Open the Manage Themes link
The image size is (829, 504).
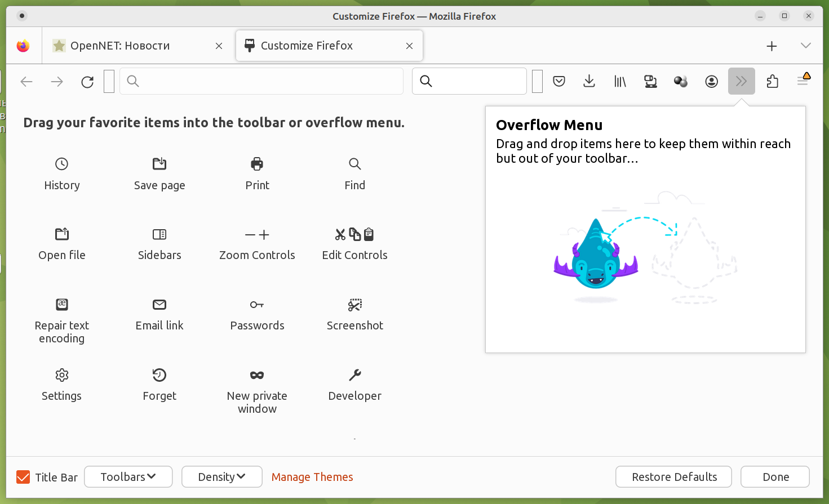(312, 477)
